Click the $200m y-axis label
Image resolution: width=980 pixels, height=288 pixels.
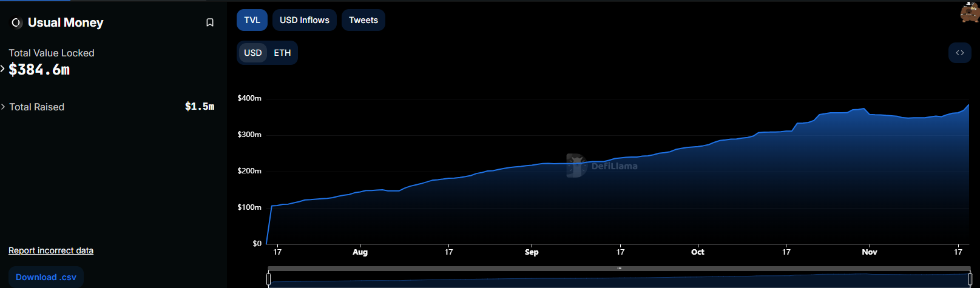pos(249,170)
